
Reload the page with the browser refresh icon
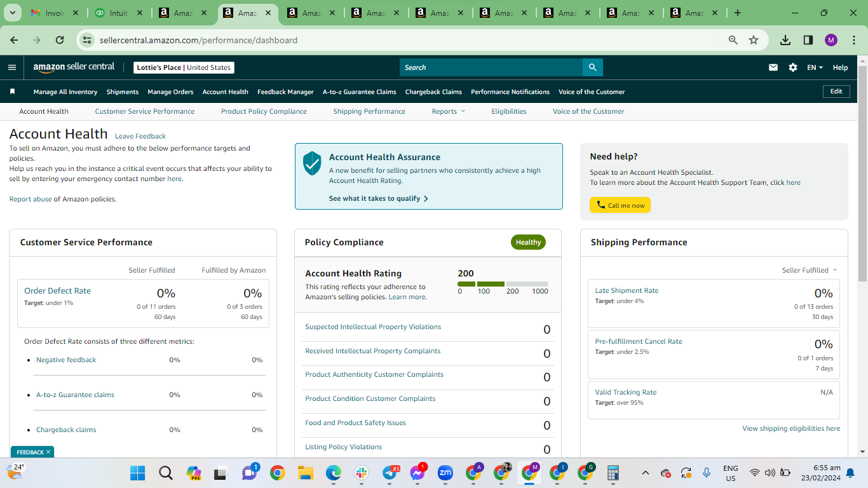coord(60,40)
